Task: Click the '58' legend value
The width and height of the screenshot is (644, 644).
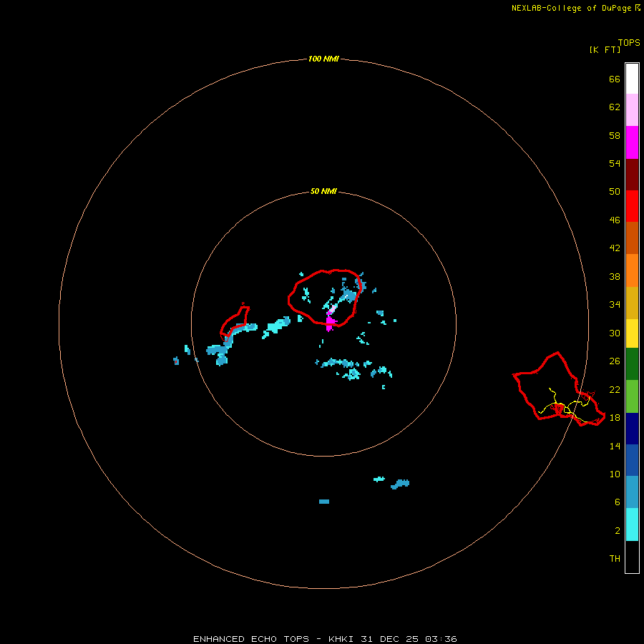Action: click(615, 135)
